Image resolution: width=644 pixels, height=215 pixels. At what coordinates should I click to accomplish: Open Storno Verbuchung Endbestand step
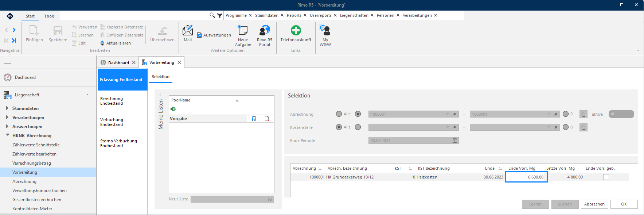pyautogui.click(x=118, y=143)
